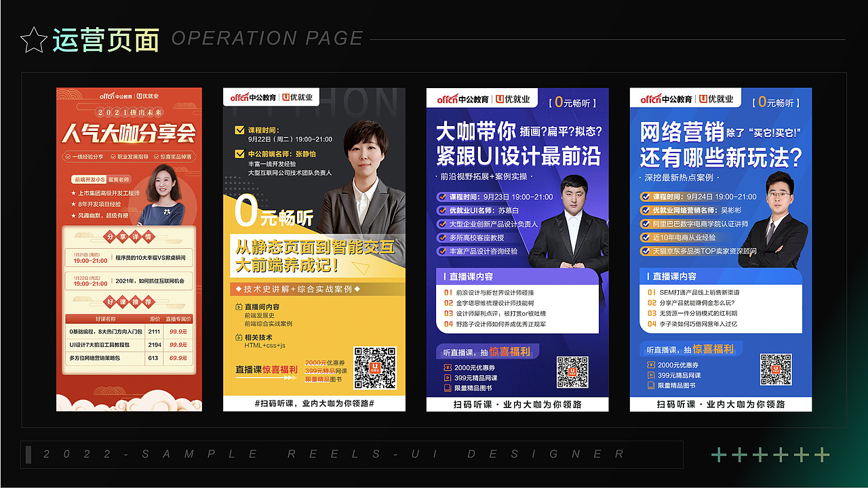Screen dimensions: 868x488
Task: Click the offcn中公教育 logo on the blue poster
Action: [x=666, y=99]
